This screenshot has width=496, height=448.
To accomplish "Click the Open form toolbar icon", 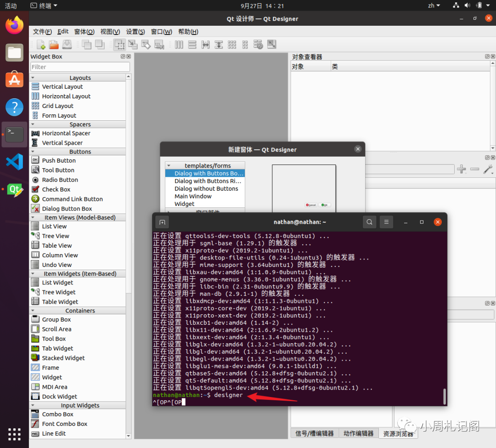I will (x=54, y=45).
